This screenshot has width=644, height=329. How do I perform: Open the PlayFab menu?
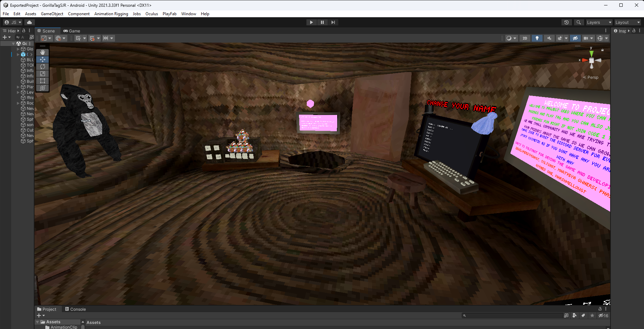(x=169, y=14)
